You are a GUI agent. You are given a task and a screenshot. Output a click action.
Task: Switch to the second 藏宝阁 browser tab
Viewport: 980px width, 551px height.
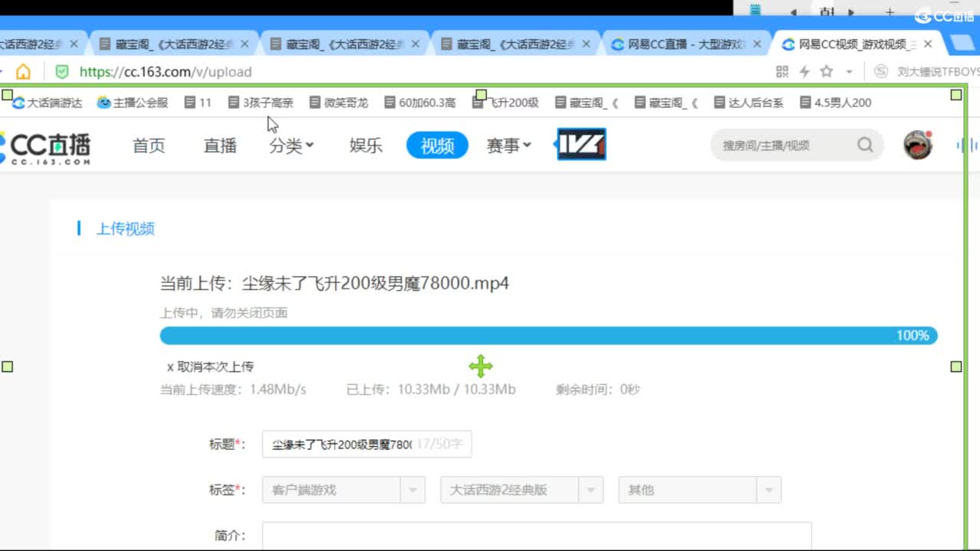(x=345, y=44)
